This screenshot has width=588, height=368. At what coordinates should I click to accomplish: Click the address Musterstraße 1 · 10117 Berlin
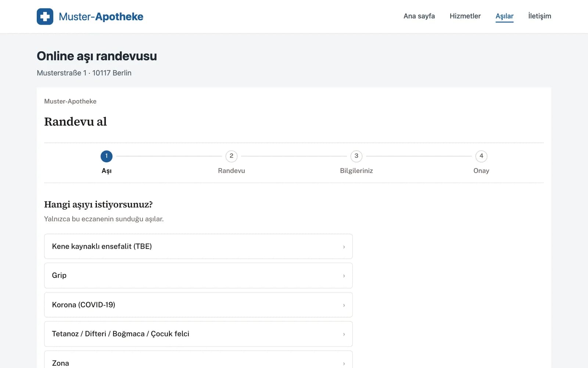pos(84,73)
